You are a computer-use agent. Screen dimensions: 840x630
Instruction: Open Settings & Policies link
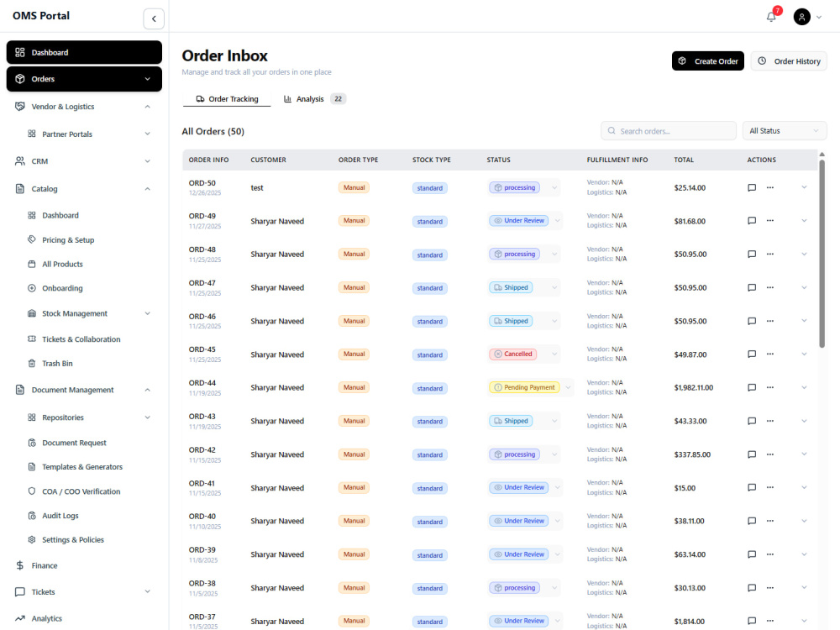pos(73,540)
